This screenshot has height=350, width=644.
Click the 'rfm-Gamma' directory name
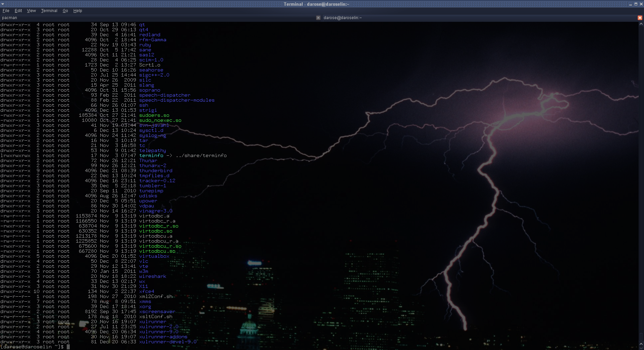(x=153, y=40)
